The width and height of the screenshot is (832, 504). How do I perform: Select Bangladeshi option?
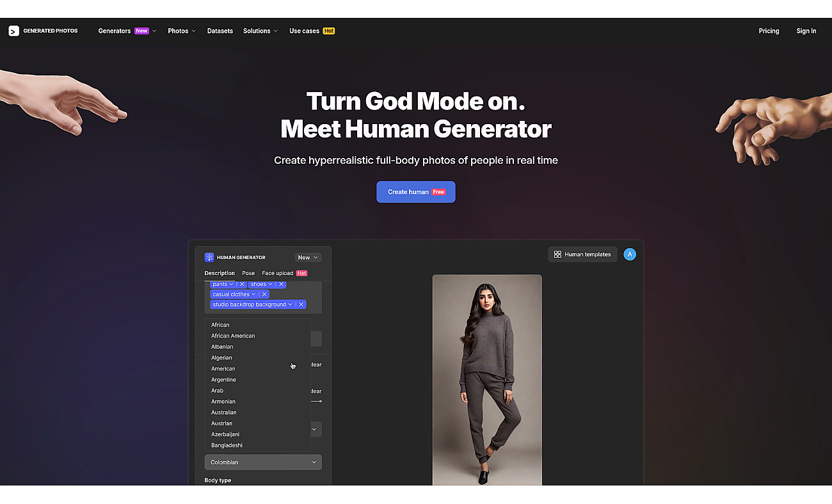click(x=257, y=445)
